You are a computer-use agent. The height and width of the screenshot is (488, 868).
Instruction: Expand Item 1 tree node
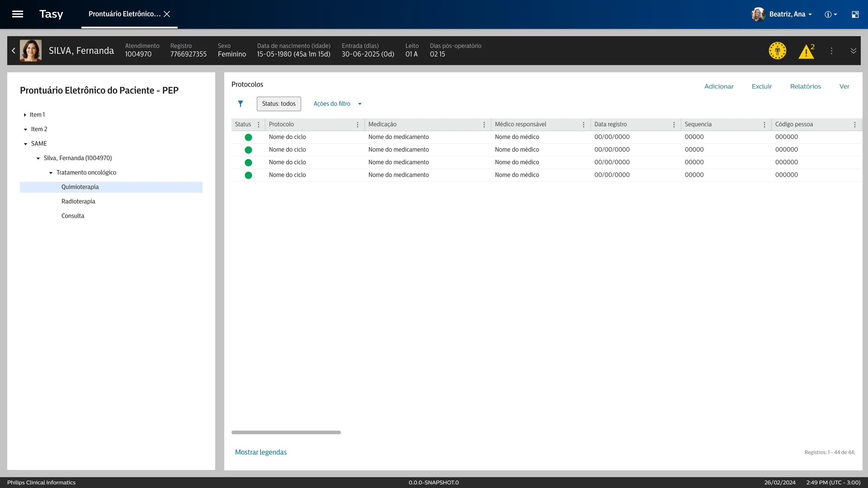(25, 115)
